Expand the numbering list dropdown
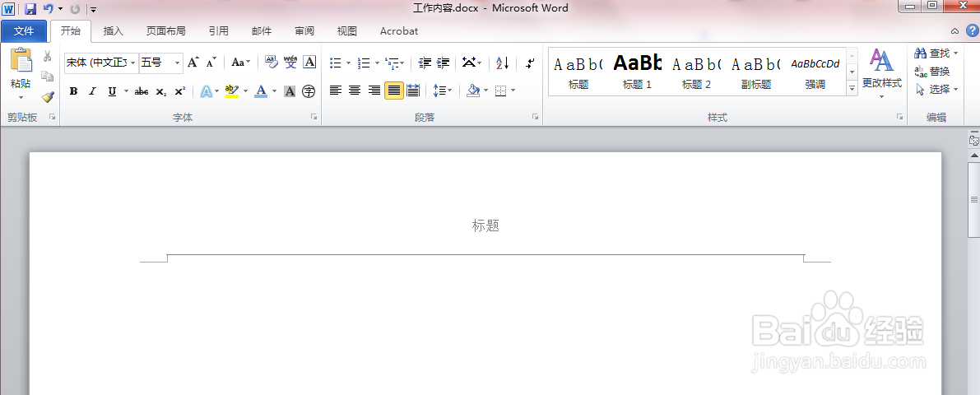Screen dimensions: 980x395 click(377, 63)
